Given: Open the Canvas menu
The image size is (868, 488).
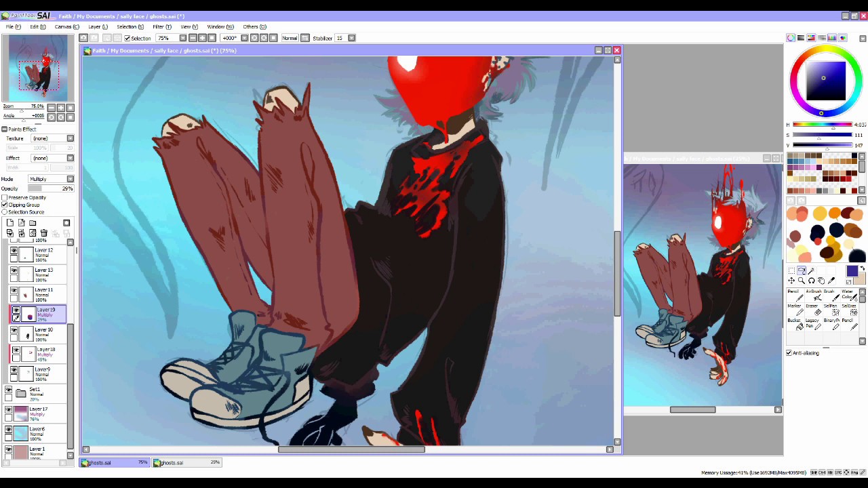Looking at the screenshot, I should 66,27.
